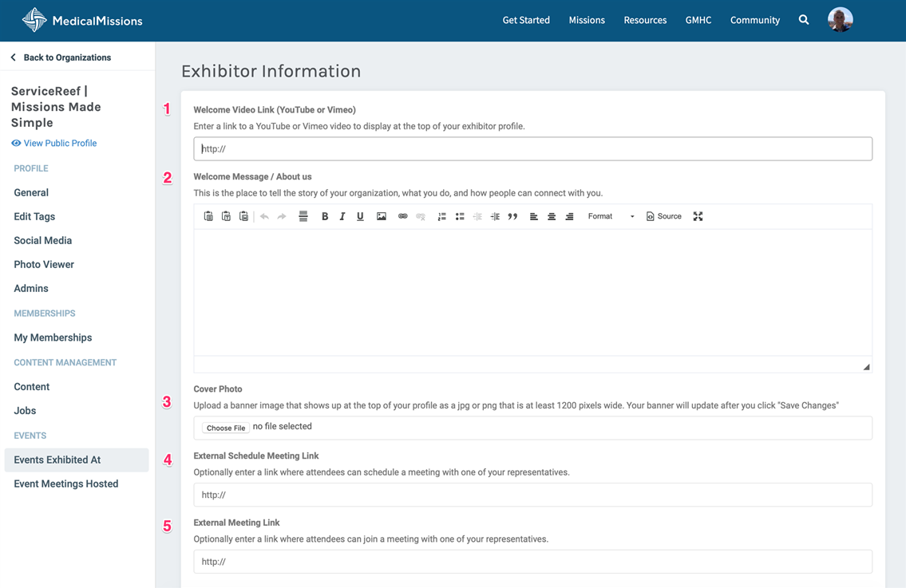This screenshot has width=906, height=588.
Task: Insert a numbered list
Action: point(441,216)
